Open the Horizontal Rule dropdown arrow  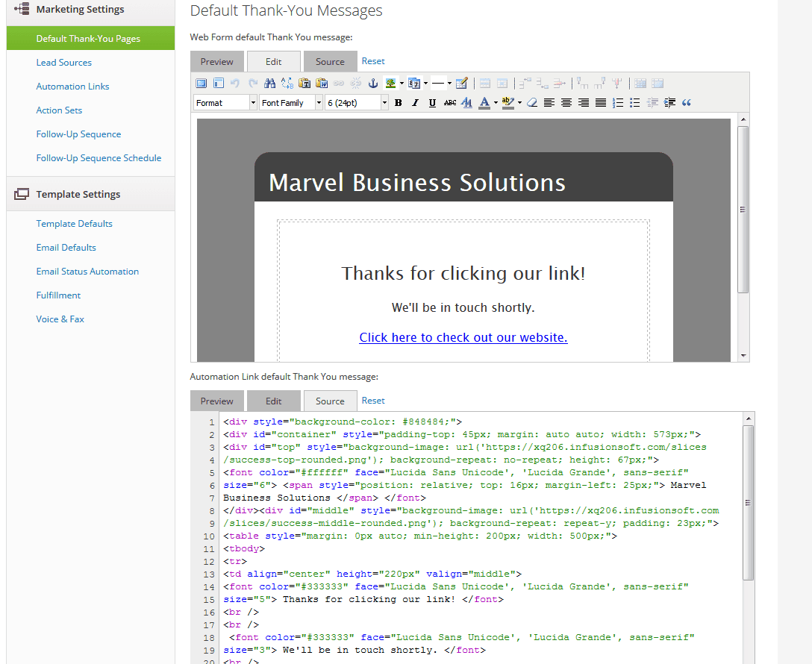pos(449,84)
